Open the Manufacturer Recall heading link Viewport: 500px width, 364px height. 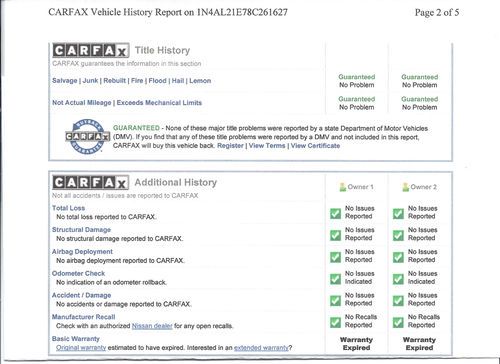pyautogui.click(x=84, y=317)
